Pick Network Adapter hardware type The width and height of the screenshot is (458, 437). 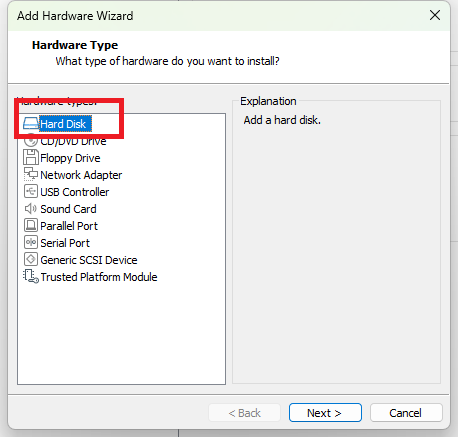81,175
